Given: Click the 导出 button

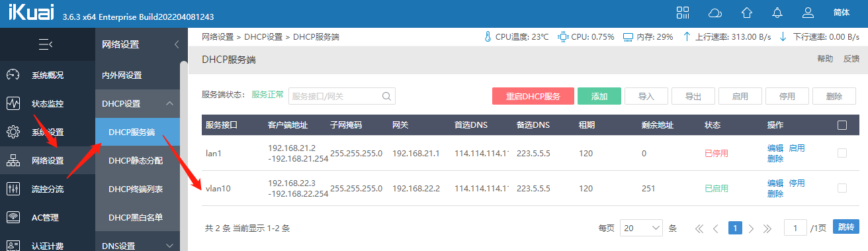Looking at the screenshot, I should click(693, 96).
